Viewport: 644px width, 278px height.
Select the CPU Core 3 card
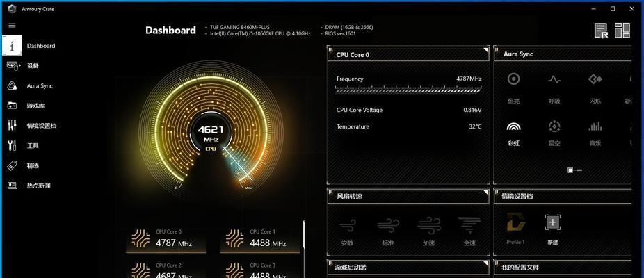(260, 269)
